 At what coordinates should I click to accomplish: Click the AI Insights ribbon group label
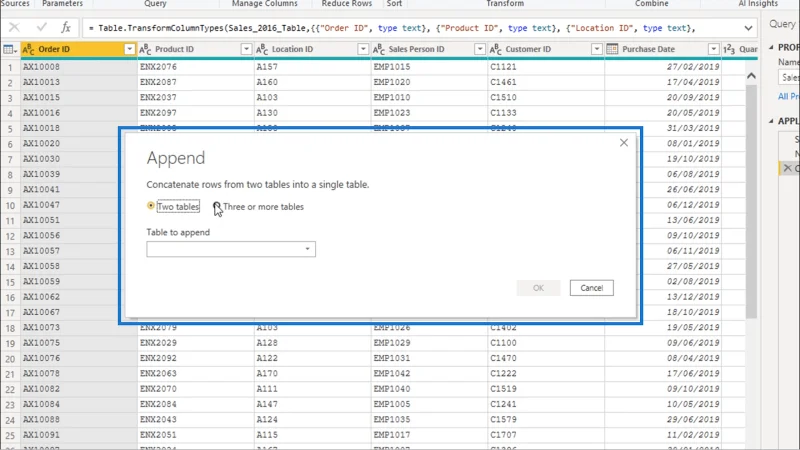758,4
